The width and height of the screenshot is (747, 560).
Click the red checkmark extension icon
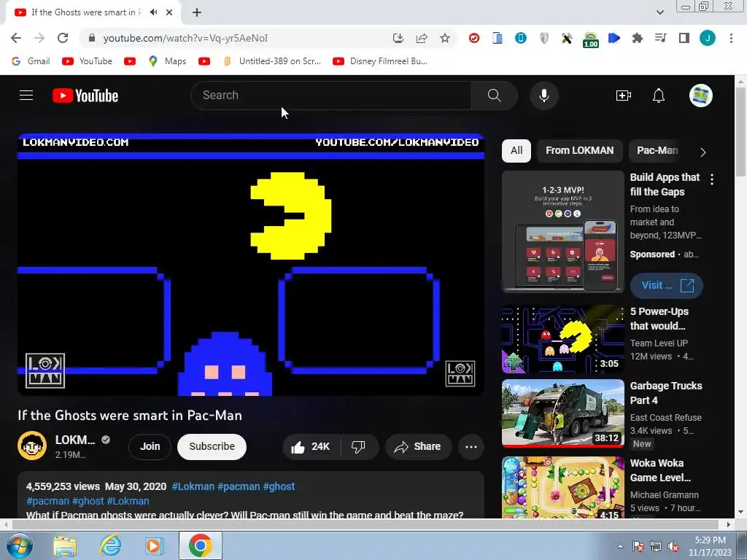coord(474,38)
